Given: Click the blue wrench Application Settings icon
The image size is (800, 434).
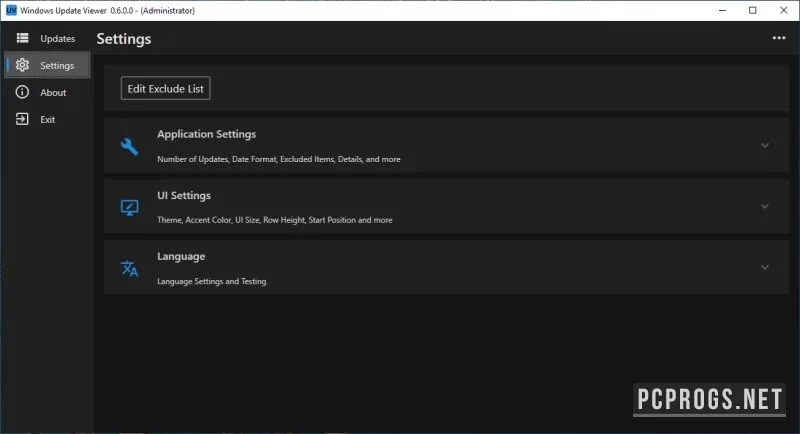Looking at the screenshot, I should (130, 146).
